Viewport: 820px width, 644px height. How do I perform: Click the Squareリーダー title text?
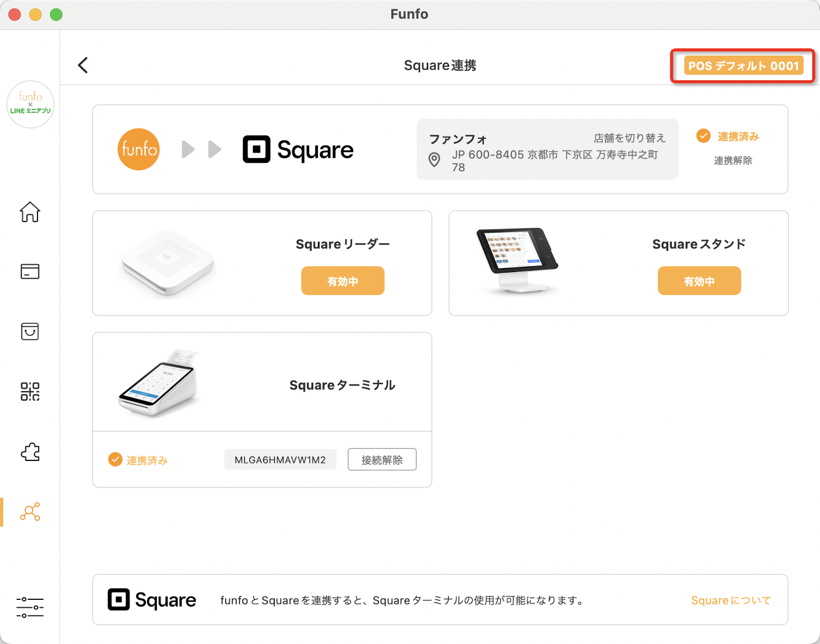342,244
